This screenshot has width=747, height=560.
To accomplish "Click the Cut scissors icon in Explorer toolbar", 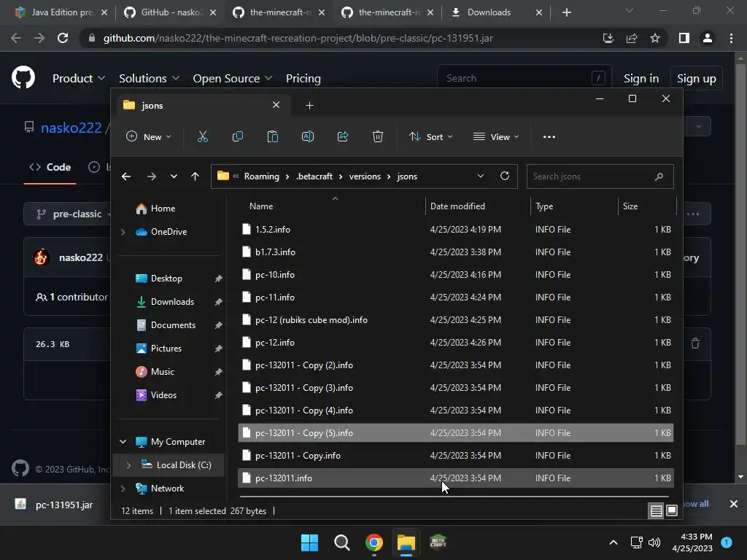I will pyautogui.click(x=203, y=136).
